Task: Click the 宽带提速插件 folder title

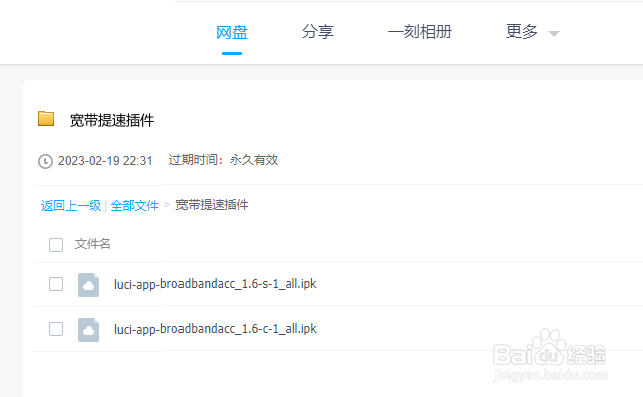Action: pyautogui.click(x=112, y=121)
